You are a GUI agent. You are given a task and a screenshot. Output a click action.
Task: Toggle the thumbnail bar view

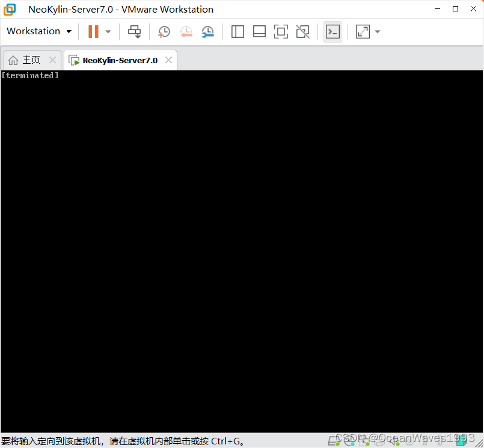coord(259,31)
